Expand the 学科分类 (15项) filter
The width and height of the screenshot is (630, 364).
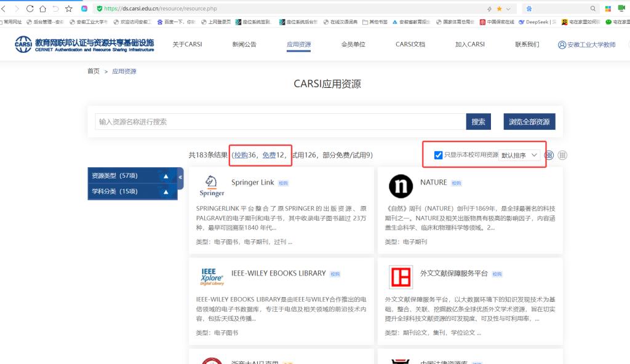point(165,192)
